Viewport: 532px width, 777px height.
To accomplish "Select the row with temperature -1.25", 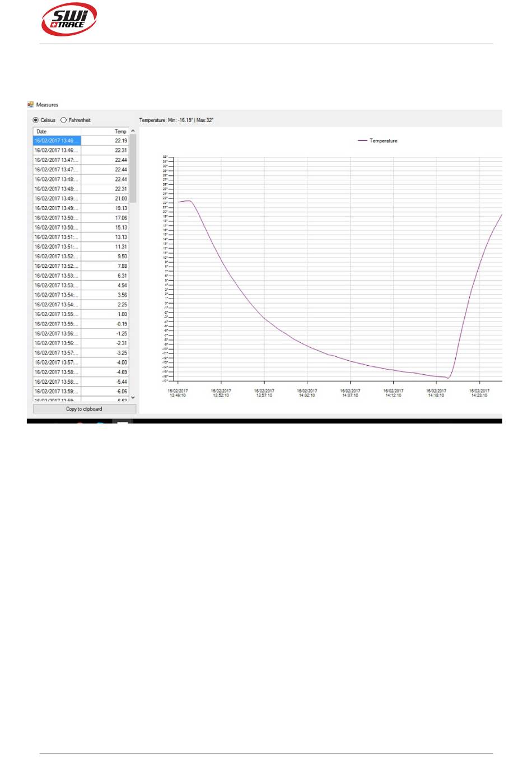I will (x=81, y=333).
